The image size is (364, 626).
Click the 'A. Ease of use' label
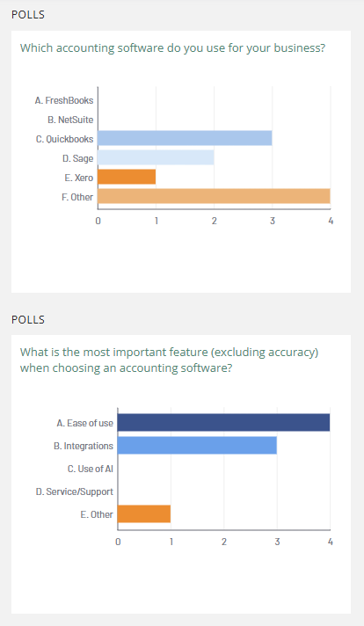click(85, 423)
